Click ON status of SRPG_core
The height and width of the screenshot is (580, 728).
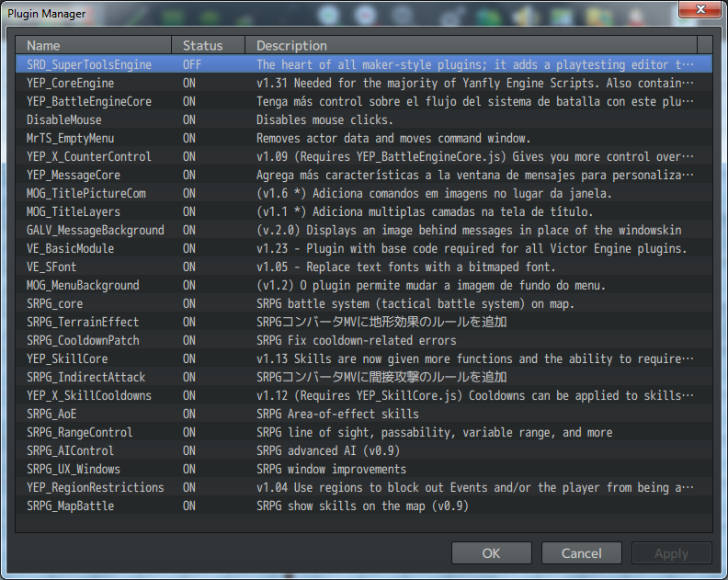(189, 303)
